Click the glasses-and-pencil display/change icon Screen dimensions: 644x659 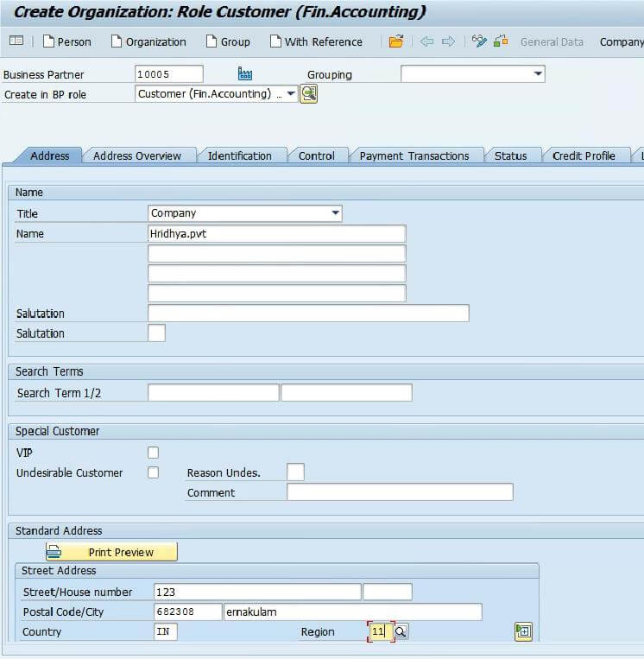[x=479, y=41]
